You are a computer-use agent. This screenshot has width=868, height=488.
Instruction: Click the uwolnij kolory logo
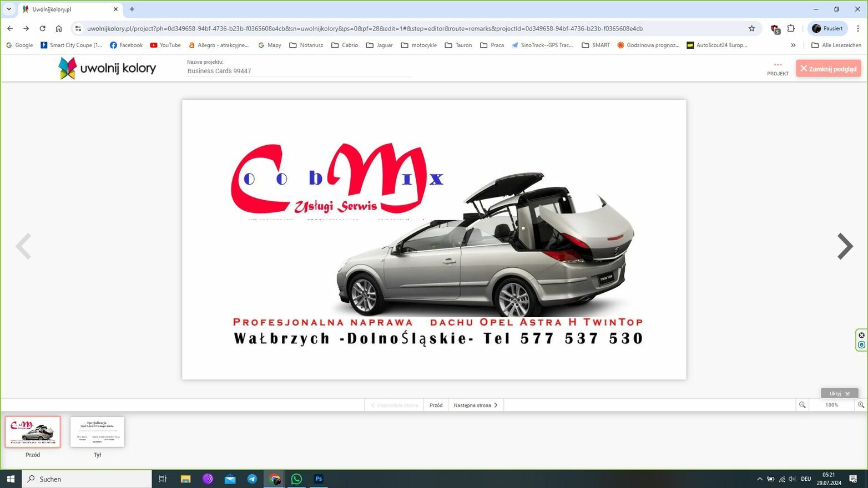[x=107, y=68]
